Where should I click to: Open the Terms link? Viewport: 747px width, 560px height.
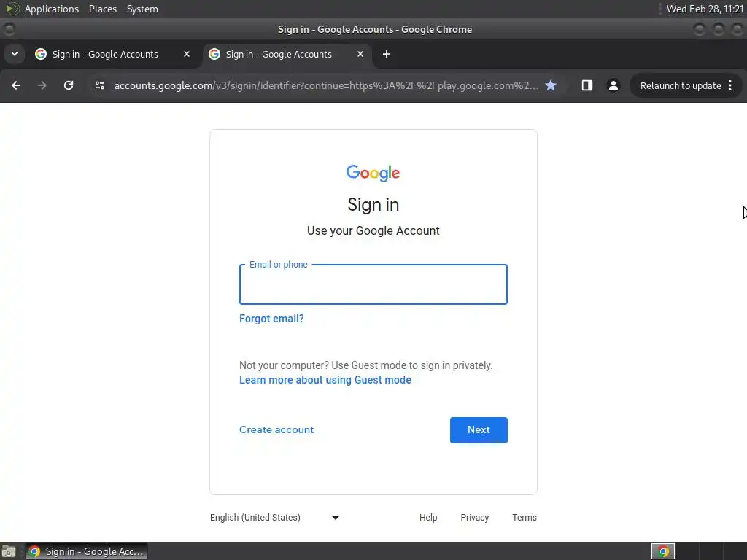524,518
